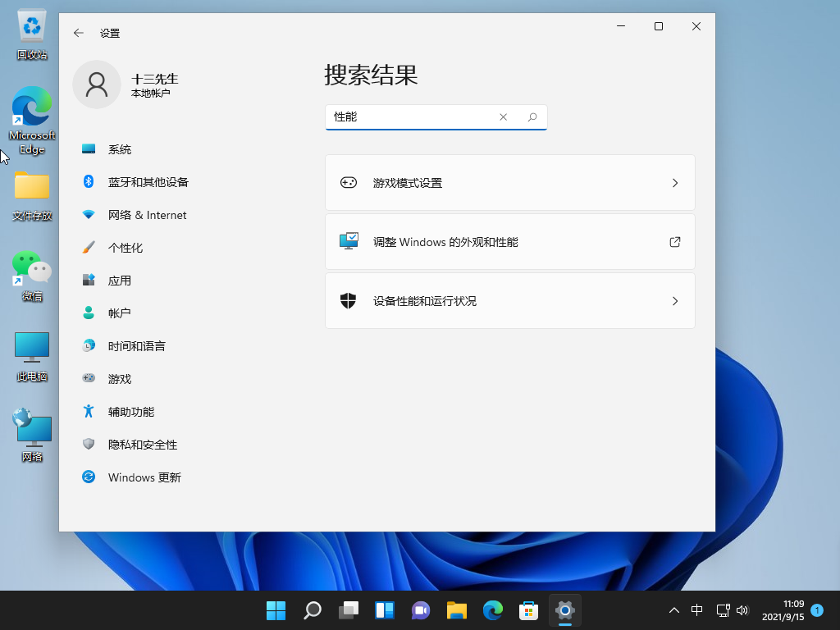Select the 微信 desktop shortcut
This screenshot has width=840, height=630.
(32, 276)
